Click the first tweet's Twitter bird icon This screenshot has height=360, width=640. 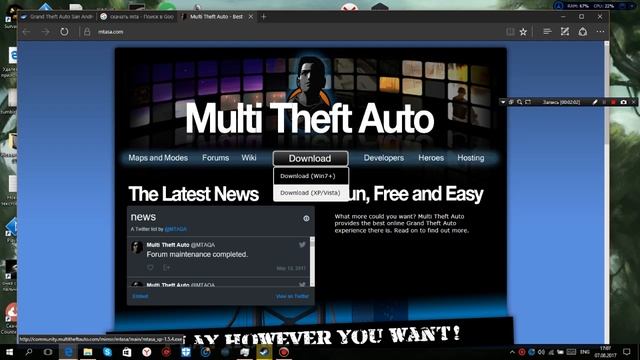pyautogui.click(x=302, y=244)
